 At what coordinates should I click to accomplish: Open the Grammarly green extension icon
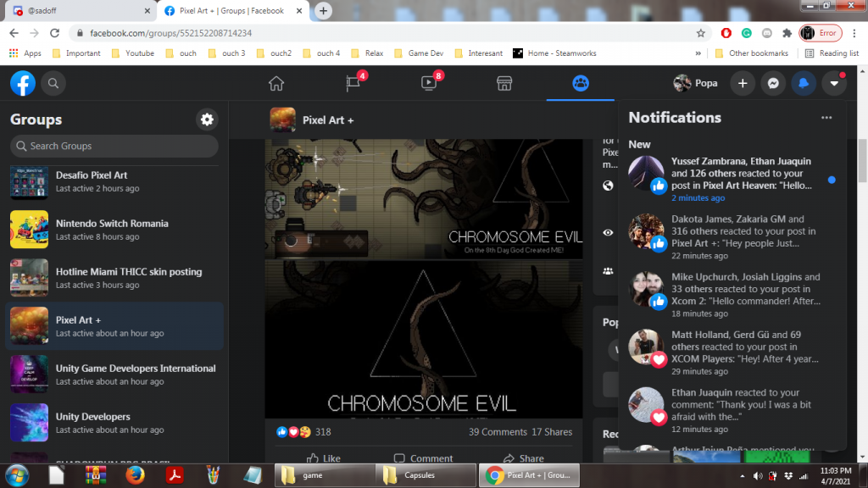tap(746, 33)
